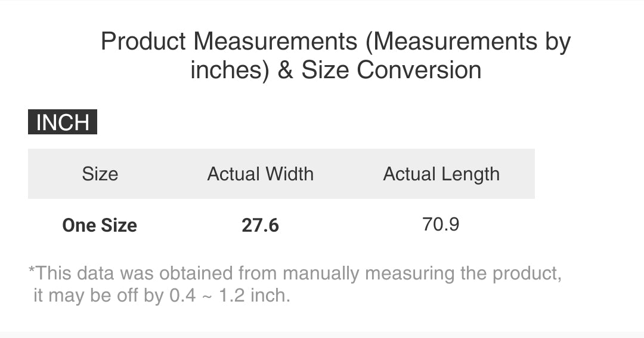Image resolution: width=644 pixels, height=338 pixels.
Task: Click the Actual Length column header
Action: [441, 174]
